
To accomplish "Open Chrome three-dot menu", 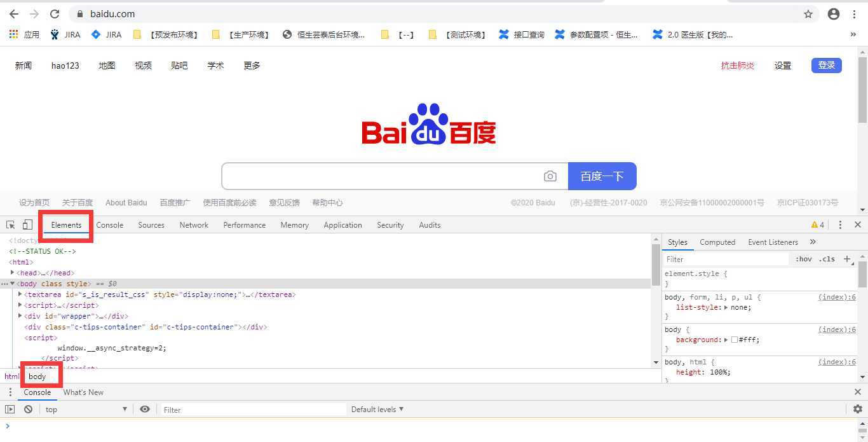I will point(855,14).
